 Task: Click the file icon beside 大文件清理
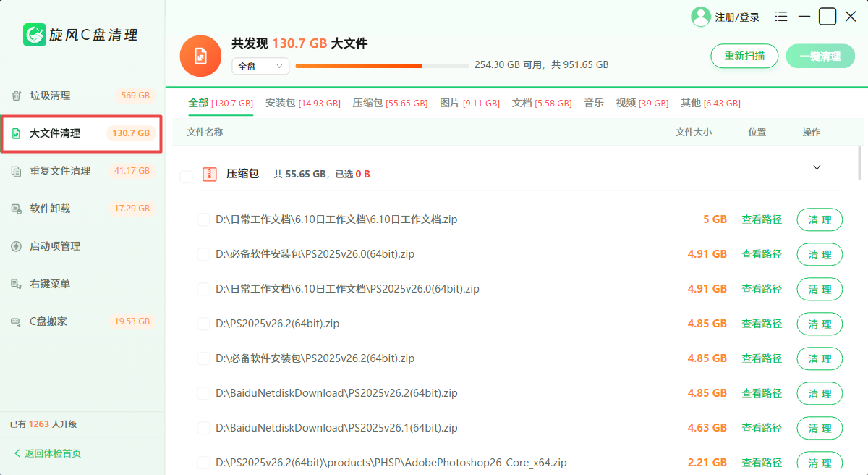coord(16,133)
